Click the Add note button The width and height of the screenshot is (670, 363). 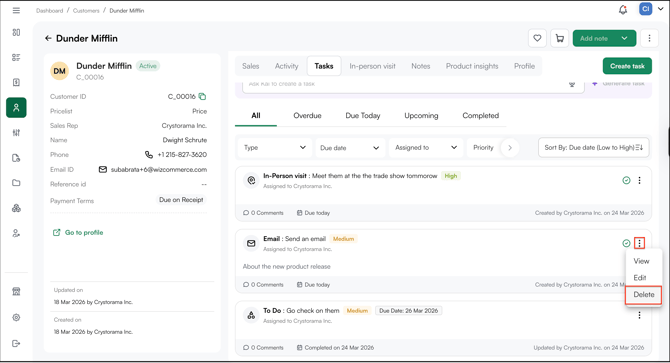594,38
